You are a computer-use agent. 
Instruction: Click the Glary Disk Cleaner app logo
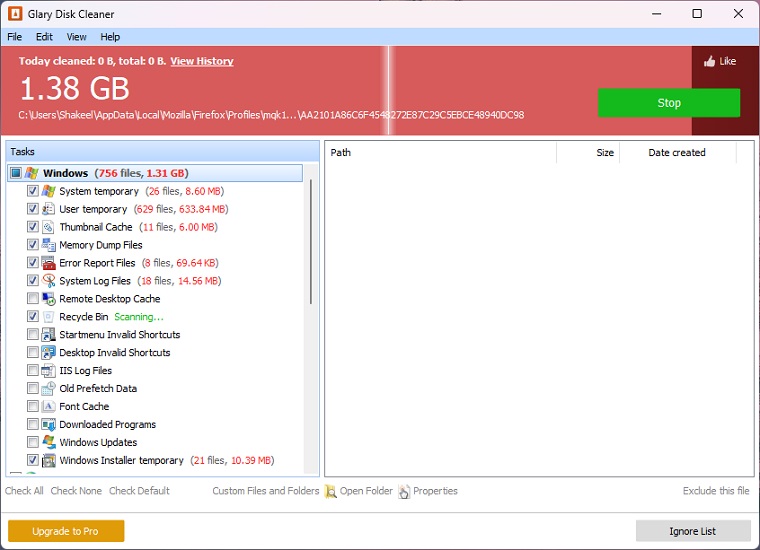click(x=15, y=14)
